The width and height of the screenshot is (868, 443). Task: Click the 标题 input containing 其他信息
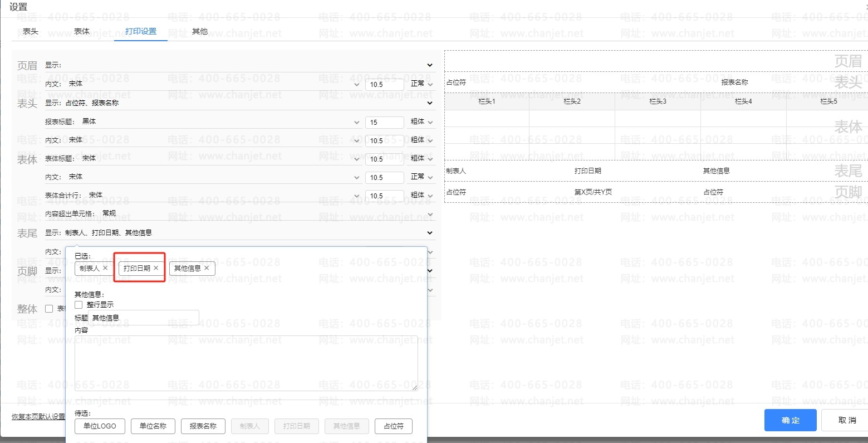point(144,318)
